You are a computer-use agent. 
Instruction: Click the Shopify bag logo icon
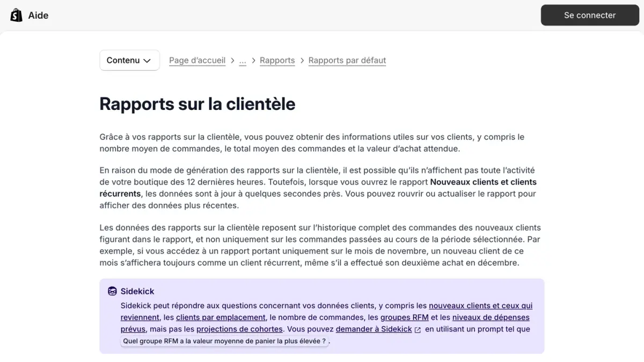[x=16, y=15]
